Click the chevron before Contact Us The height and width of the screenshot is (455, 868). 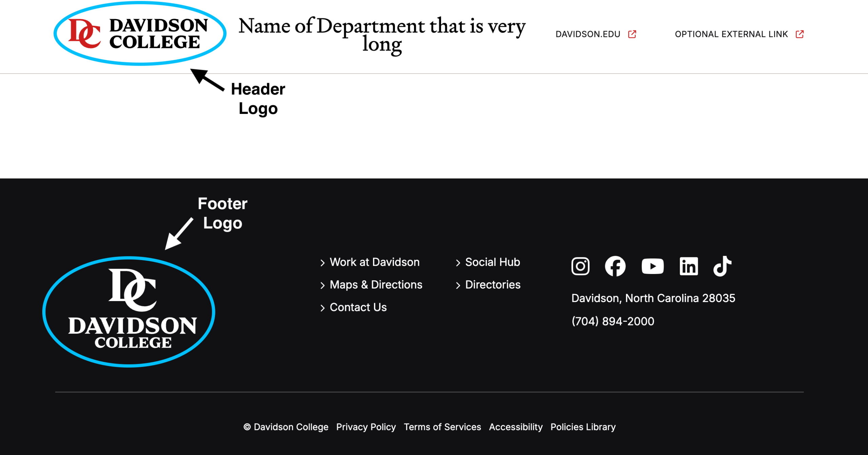pos(322,308)
